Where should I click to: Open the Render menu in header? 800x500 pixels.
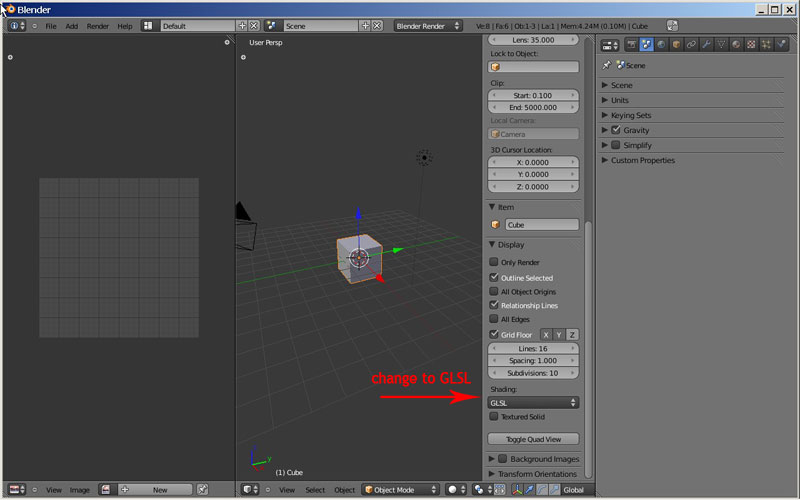pos(98,25)
